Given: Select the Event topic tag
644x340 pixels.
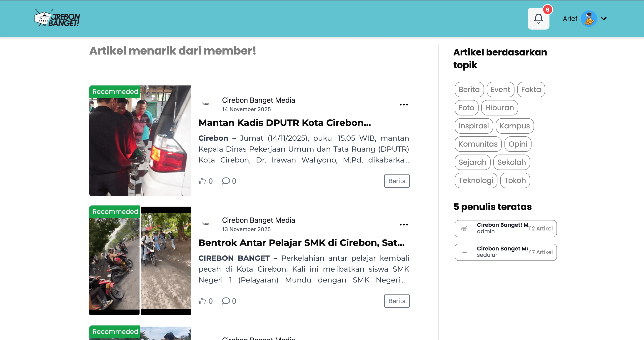Looking at the screenshot, I should (x=500, y=90).
